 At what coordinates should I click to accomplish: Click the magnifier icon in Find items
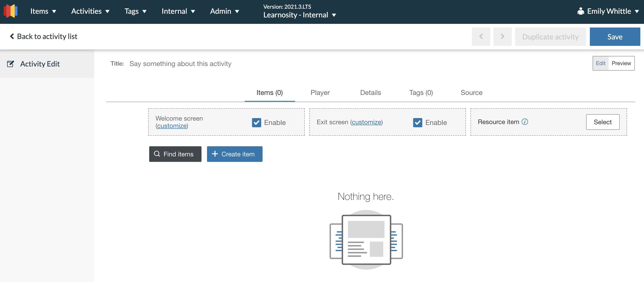(157, 154)
